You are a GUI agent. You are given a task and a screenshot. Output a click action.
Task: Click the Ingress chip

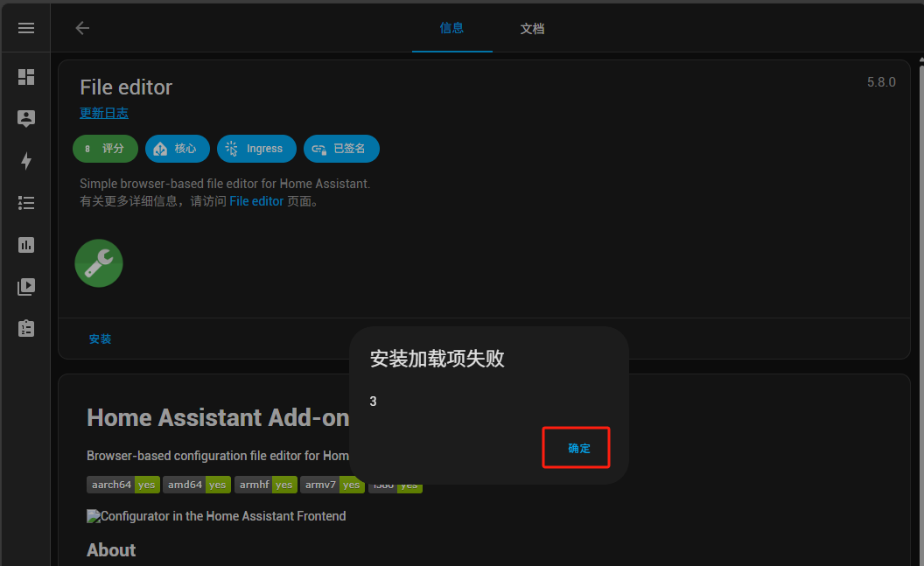pos(256,149)
